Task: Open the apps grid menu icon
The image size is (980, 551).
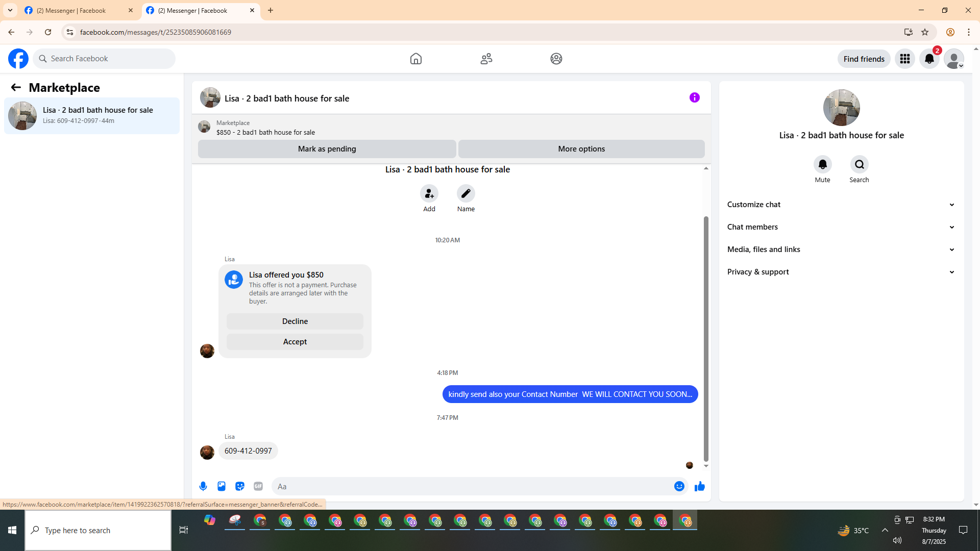Action: [905, 59]
